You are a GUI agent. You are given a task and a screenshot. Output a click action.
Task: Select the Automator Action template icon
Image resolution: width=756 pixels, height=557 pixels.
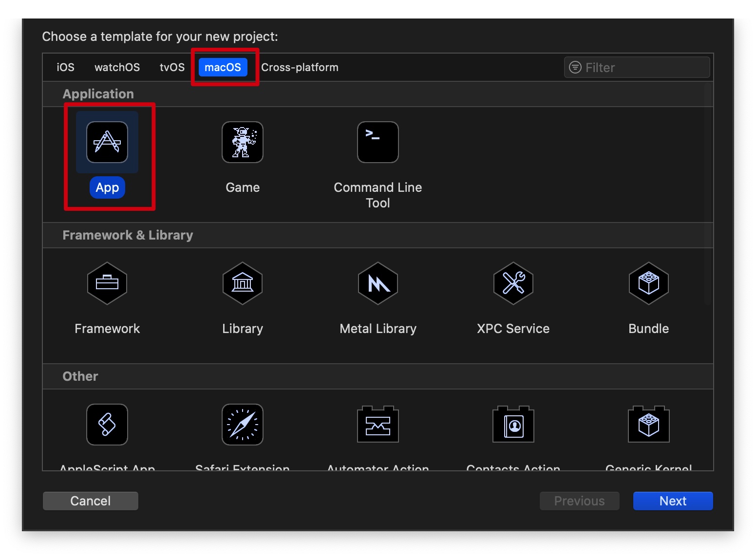378,424
